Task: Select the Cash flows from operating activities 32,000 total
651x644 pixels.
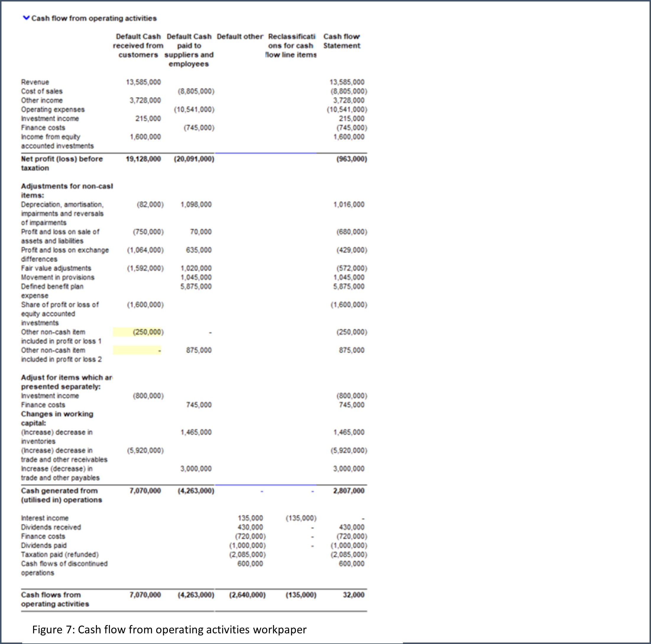Action: [x=354, y=595]
